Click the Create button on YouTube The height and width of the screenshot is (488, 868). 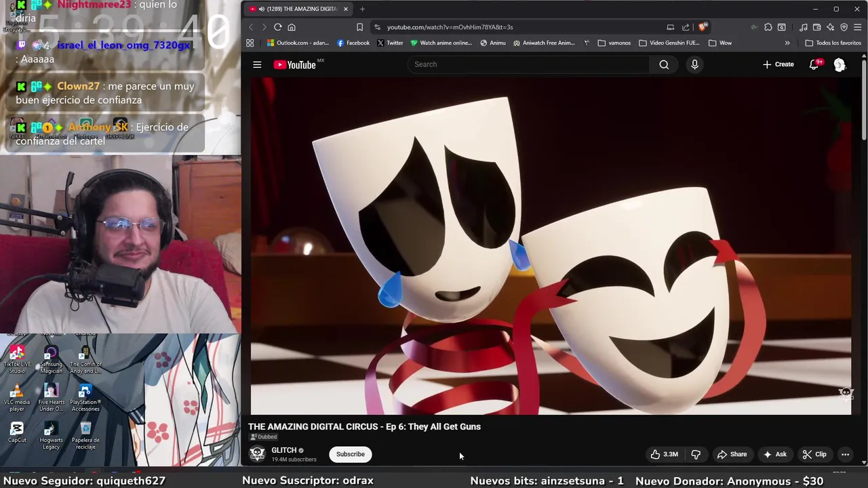[778, 64]
